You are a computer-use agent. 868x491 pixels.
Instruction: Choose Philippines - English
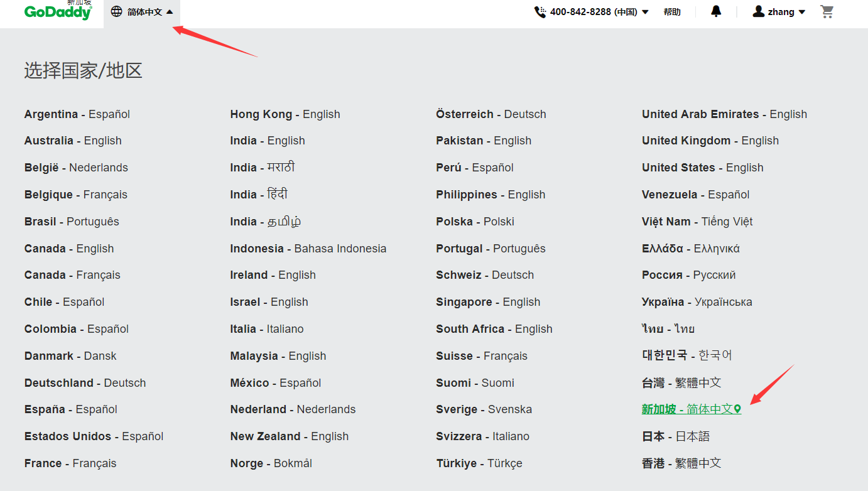(491, 195)
